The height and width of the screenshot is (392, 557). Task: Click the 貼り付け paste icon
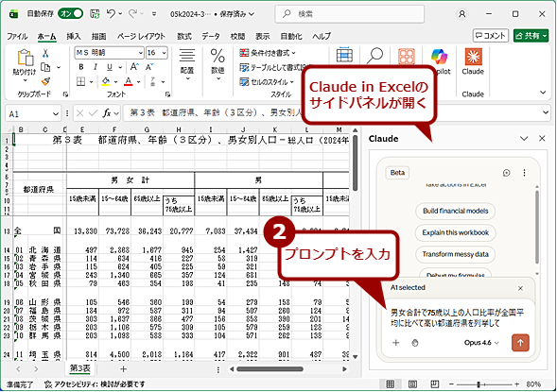pyautogui.click(x=25, y=59)
